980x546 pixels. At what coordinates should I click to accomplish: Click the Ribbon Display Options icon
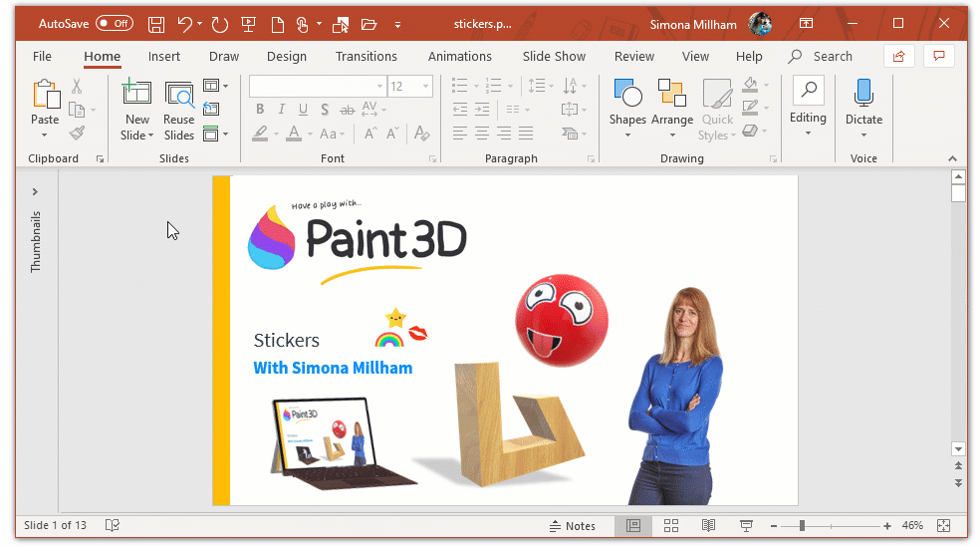click(807, 24)
